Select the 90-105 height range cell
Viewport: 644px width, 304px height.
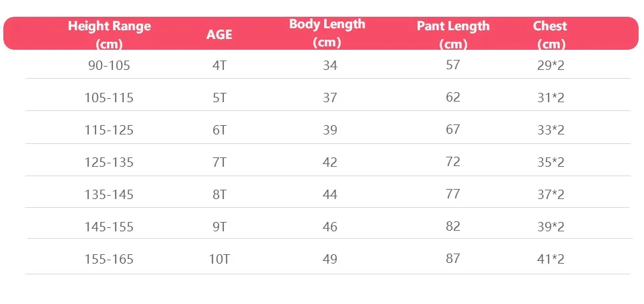pos(109,65)
